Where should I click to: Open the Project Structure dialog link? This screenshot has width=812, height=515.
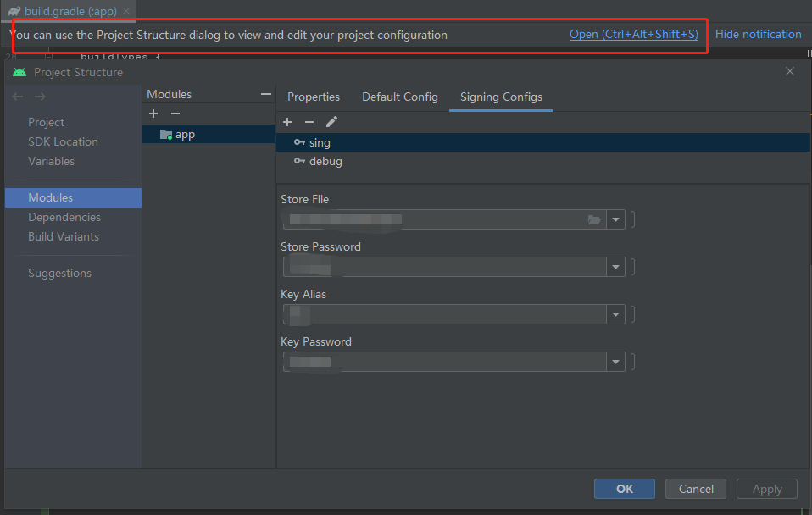(633, 34)
